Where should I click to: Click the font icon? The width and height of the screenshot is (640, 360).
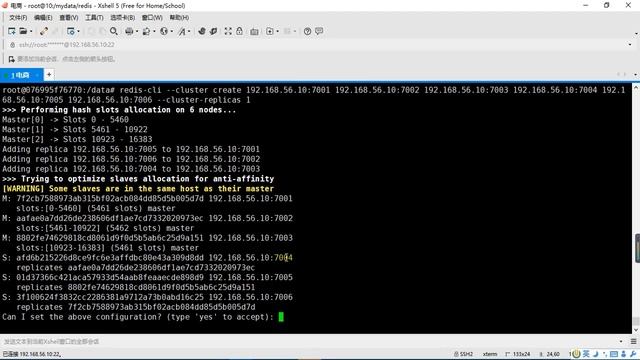click(182, 31)
